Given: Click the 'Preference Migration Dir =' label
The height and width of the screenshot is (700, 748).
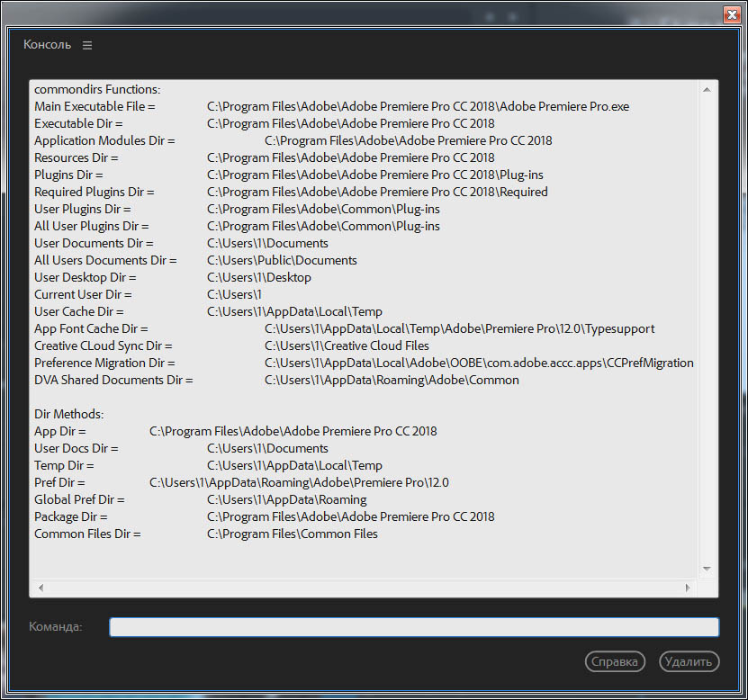Looking at the screenshot, I should 104,363.
